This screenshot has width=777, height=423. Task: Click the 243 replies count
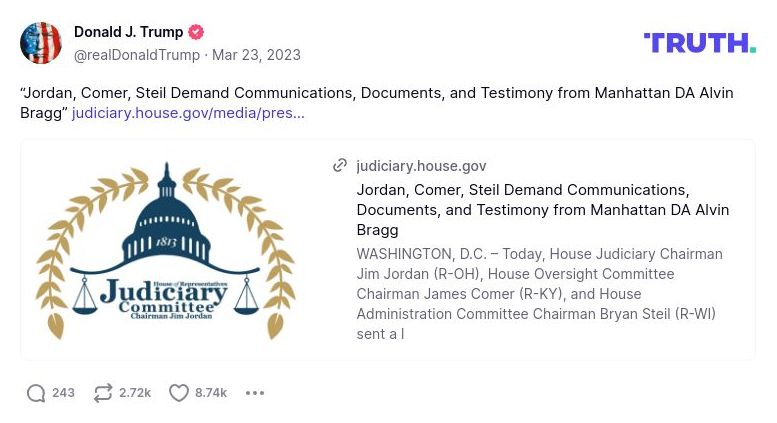pos(63,393)
